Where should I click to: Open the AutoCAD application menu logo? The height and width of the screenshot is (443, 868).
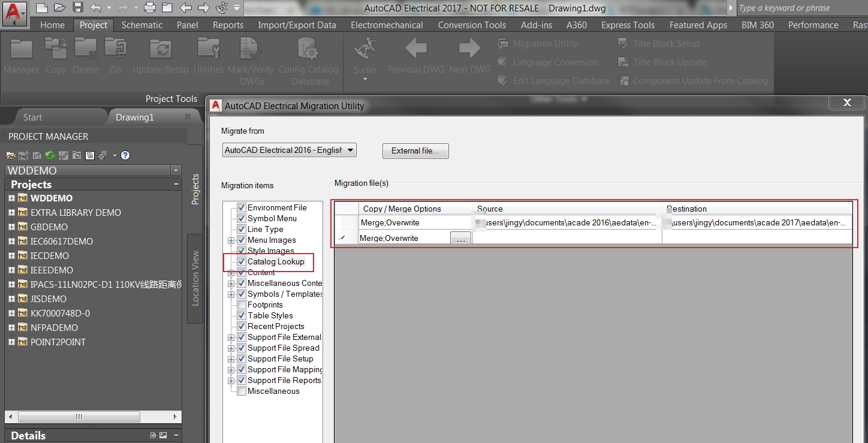pos(14,14)
